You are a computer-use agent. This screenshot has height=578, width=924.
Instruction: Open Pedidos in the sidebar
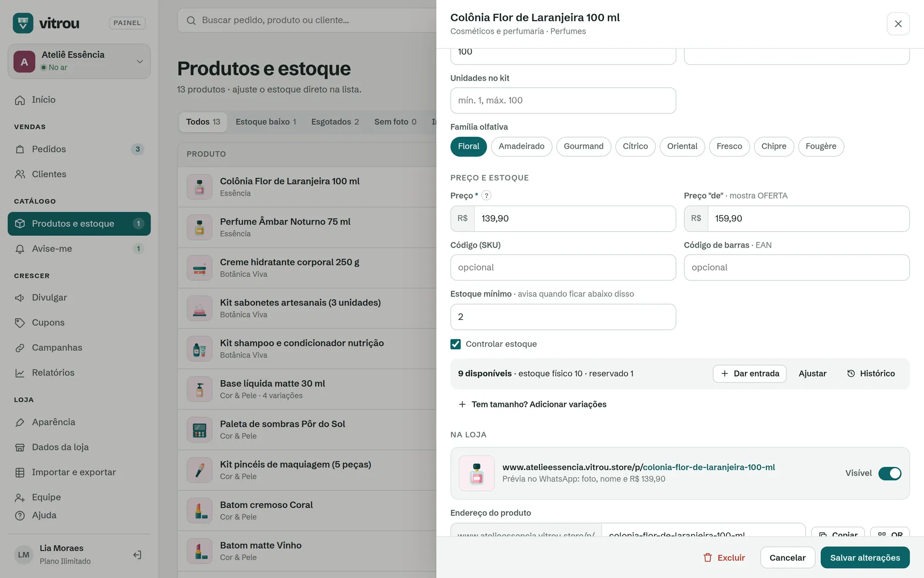[x=79, y=149]
